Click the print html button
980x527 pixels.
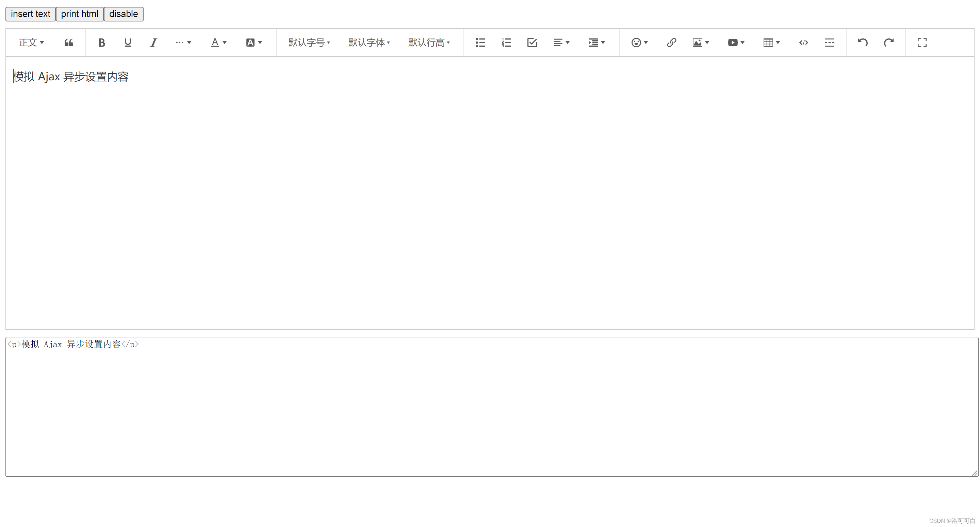click(x=80, y=14)
